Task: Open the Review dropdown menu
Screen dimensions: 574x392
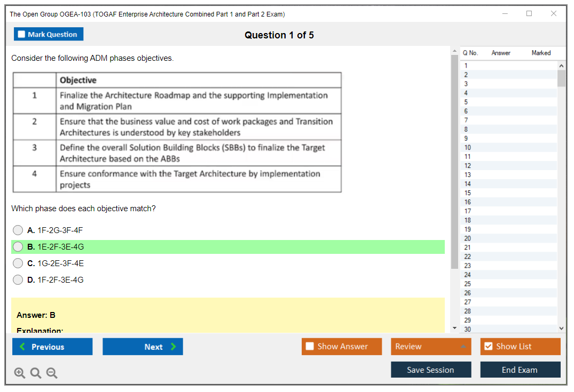Action: pos(430,347)
